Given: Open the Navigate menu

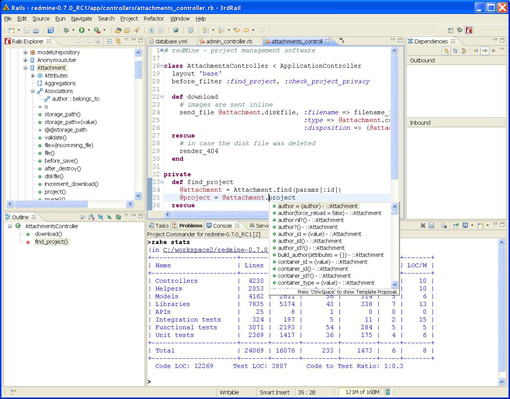Looking at the screenshot, I should tap(81, 19).
